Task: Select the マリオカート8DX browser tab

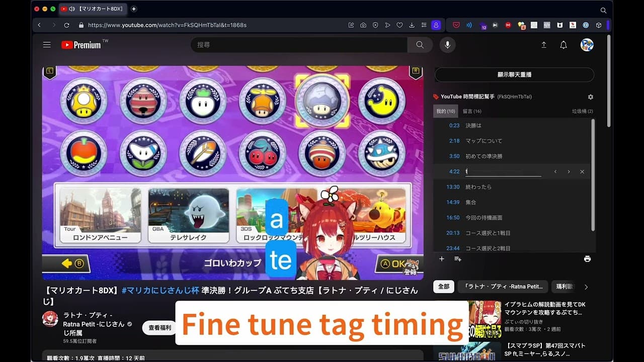Action: [x=93, y=9]
